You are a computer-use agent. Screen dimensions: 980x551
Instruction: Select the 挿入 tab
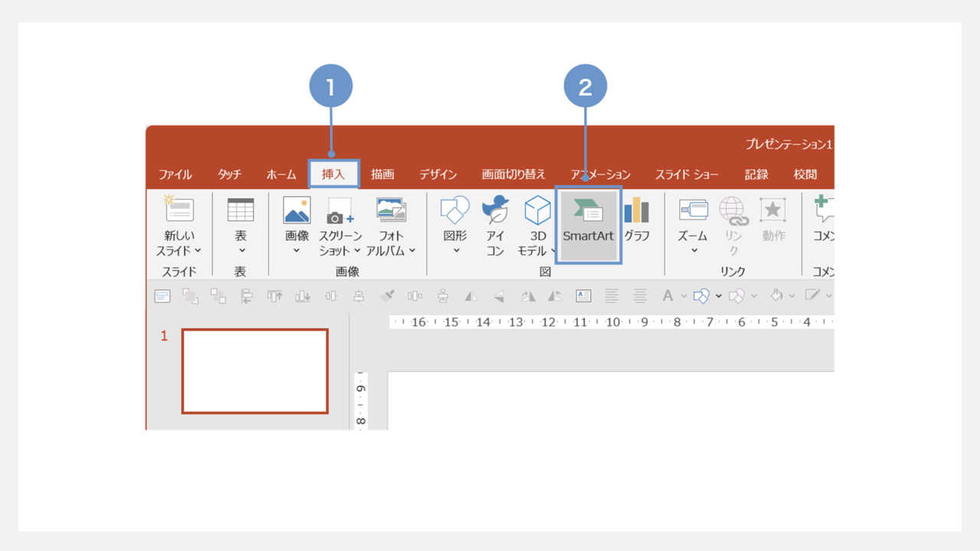pos(334,174)
